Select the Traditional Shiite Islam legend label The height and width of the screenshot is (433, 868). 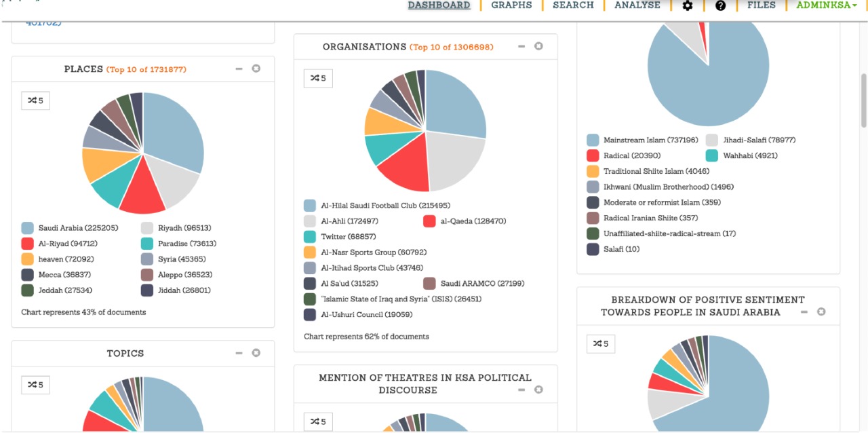[657, 172]
